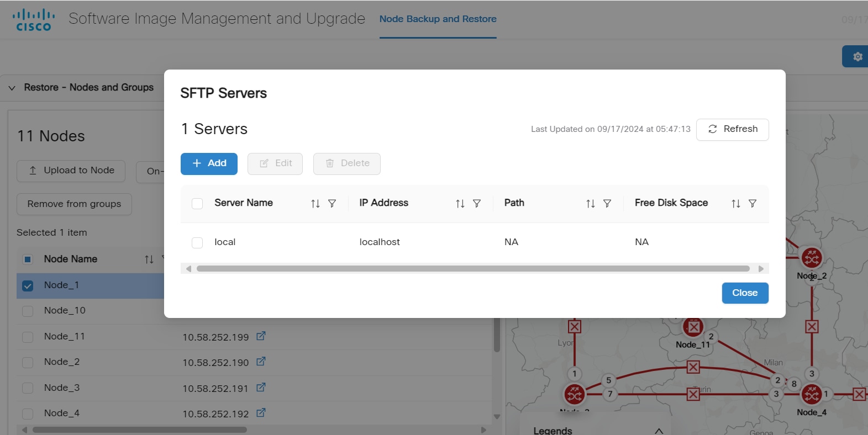
Task: Click link-down marker near Lyon on map
Action: tap(575, 326)
